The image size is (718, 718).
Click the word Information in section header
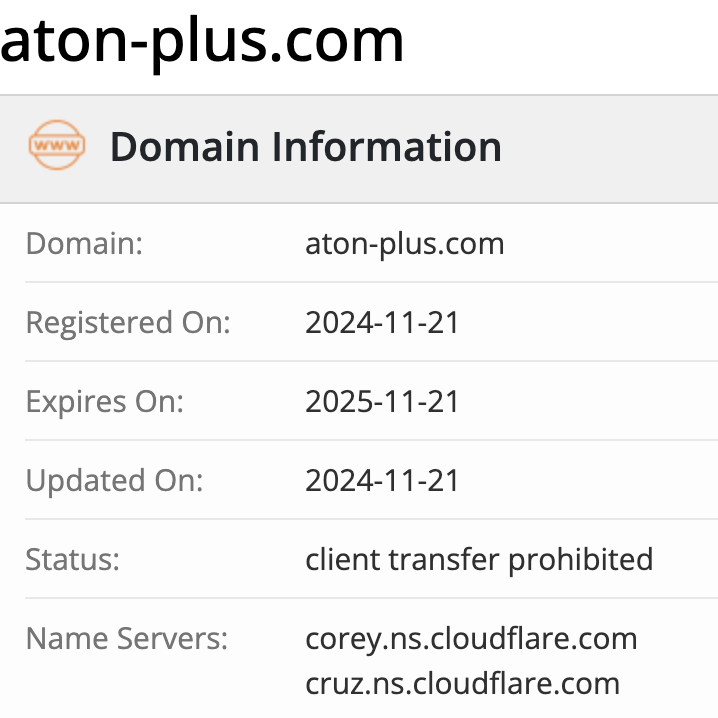(x=387, y=147)
